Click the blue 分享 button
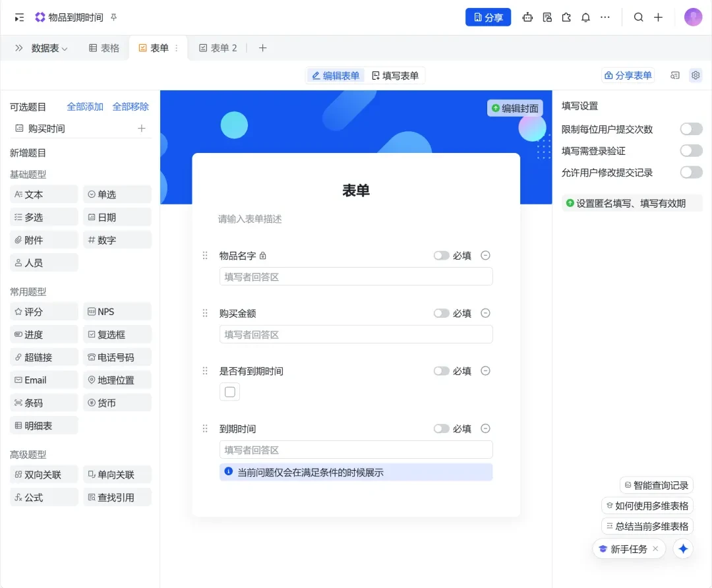Viewport: 712px width, 588px height. click(488, 17)
